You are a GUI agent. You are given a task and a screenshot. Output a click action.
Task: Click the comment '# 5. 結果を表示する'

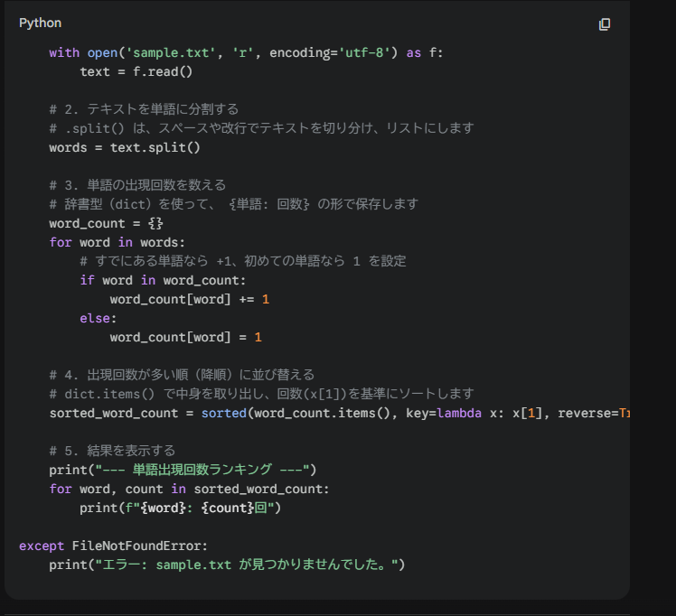pos(112,451)
